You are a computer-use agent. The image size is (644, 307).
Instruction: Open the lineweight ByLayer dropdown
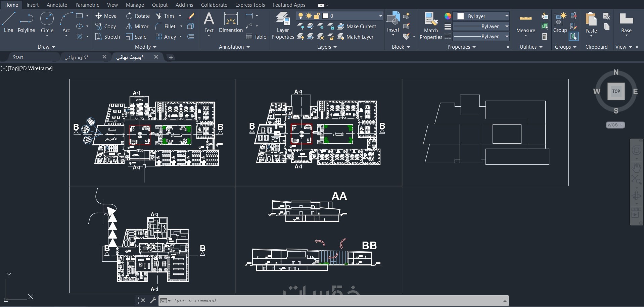(507, 26)
